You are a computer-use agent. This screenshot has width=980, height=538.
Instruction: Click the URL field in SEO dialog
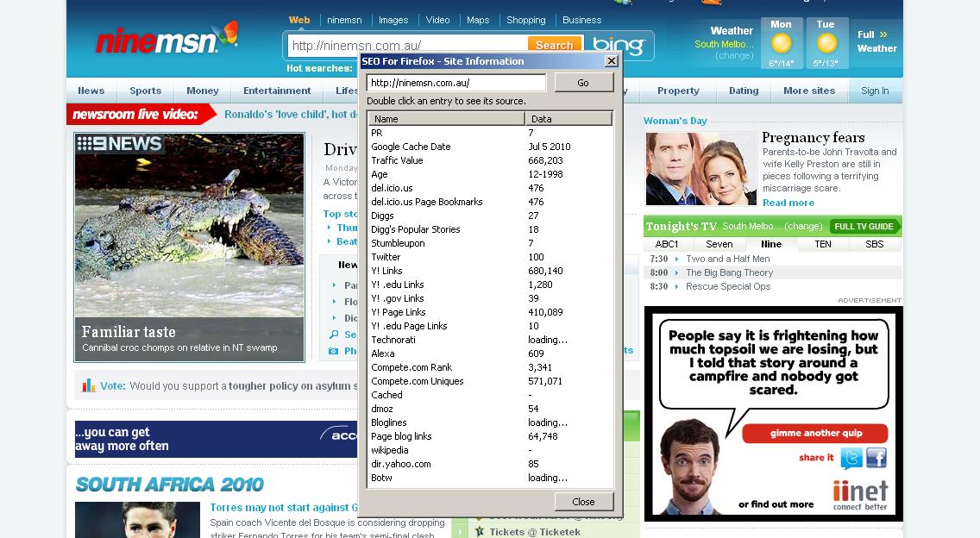point(455,83)
